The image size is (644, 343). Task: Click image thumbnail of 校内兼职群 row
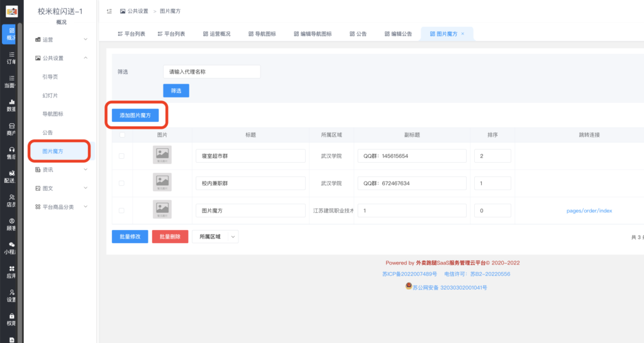pyautogui.click(x=162, y=182)
